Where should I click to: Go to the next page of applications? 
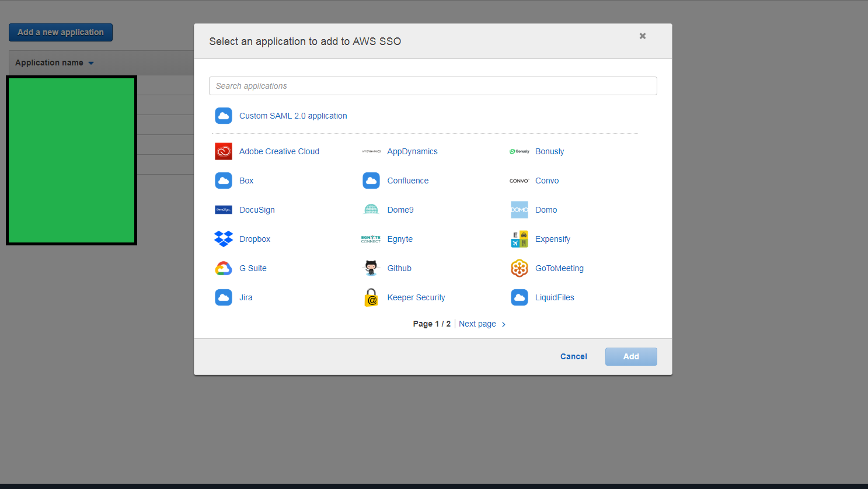coord(477,324)
